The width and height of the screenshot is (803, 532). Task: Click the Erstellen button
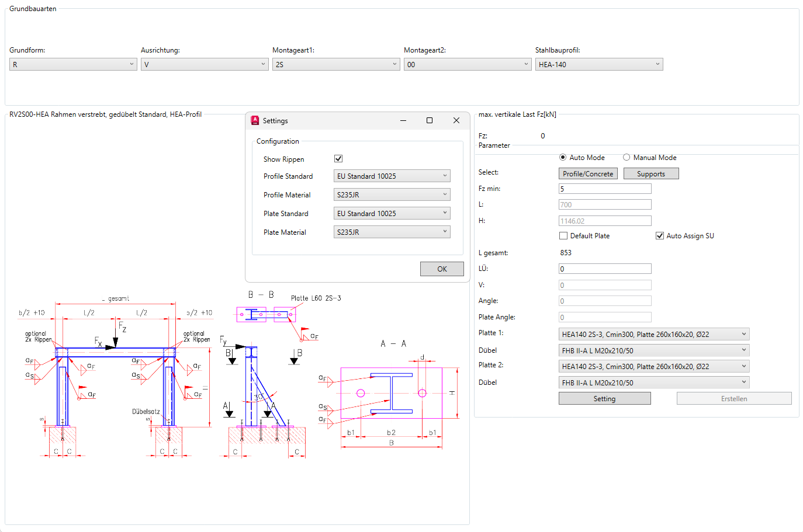(x=734, y=398)
